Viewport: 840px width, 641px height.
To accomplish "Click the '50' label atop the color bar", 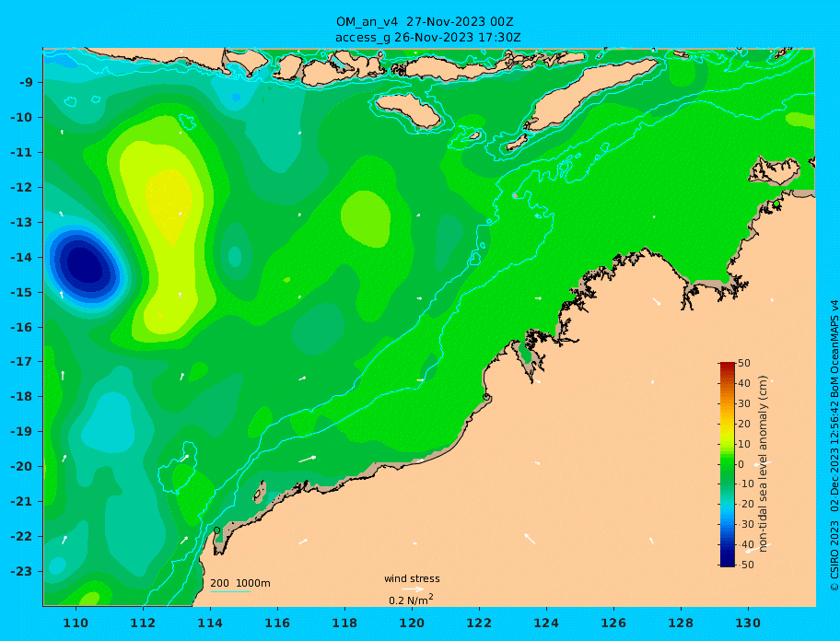I will point(744,363).
